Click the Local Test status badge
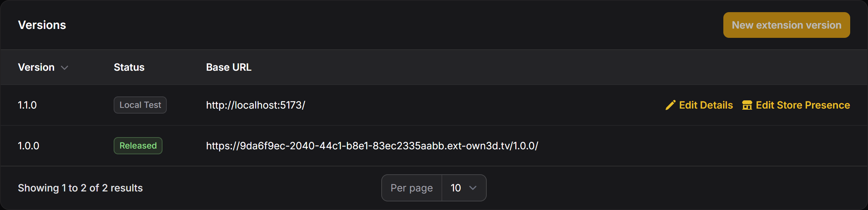The width and height of the screenshot is (868, 210). [x=140, y=105]
